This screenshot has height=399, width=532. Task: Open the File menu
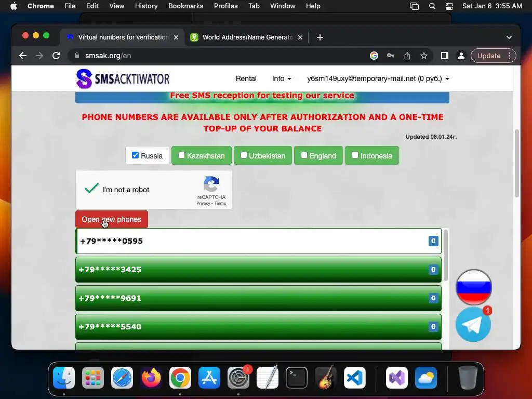[x=70, y=6]
